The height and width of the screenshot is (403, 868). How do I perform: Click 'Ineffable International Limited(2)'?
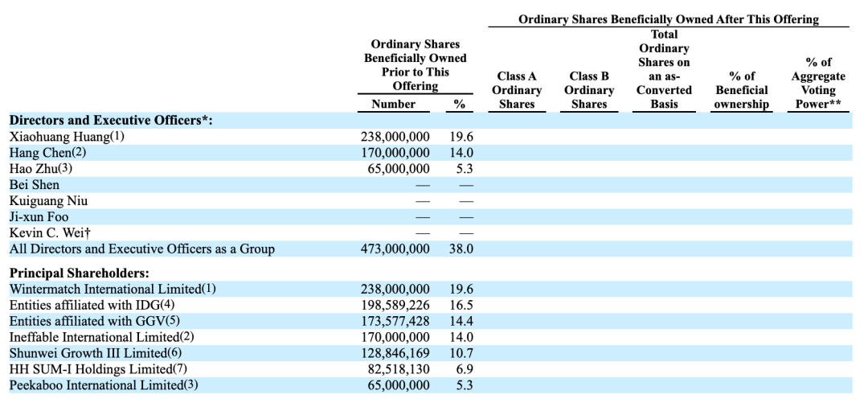click(x=102, y=337)
